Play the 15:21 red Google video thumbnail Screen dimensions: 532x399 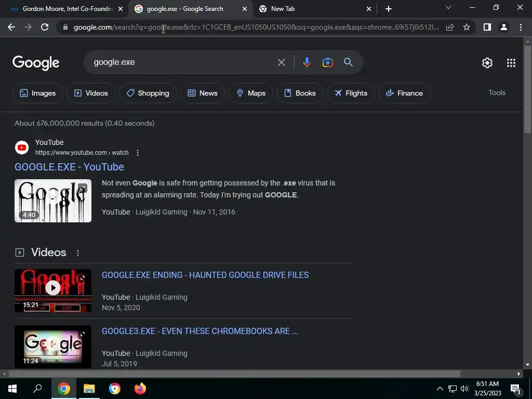click(x=53, y=290)
